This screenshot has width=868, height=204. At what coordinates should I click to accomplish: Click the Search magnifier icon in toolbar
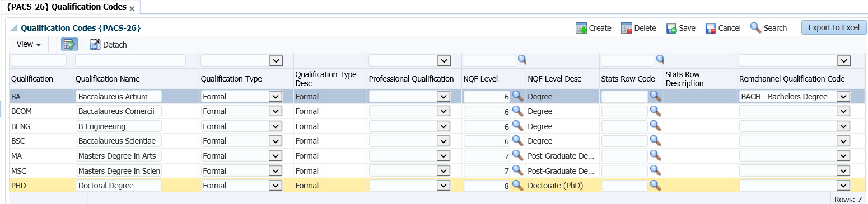[756, 27]
